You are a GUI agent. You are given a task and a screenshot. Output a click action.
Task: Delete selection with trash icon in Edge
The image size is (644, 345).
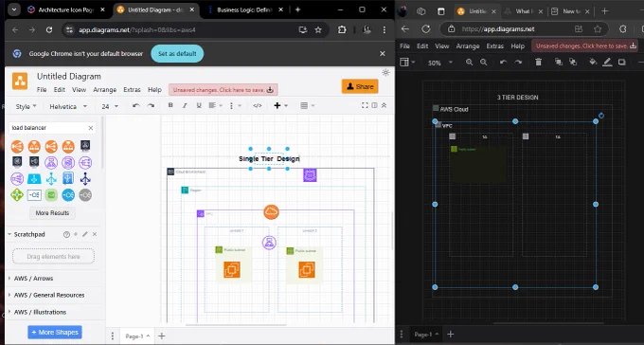(x=539, y=63)
